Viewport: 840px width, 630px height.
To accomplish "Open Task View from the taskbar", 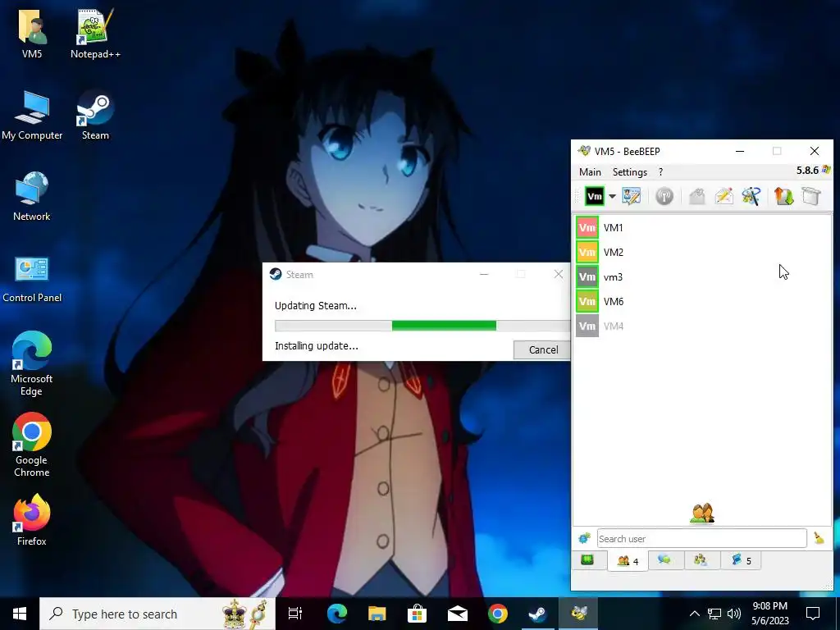I will pyautogui.click(x=295, y=614).
